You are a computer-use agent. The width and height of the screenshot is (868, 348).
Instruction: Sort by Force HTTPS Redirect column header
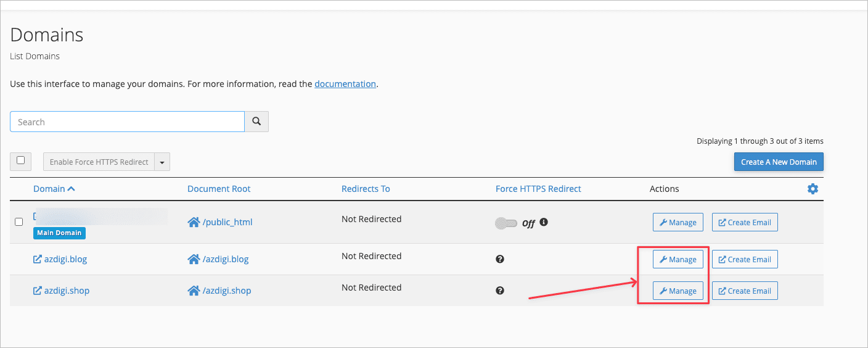pos(538,189)
